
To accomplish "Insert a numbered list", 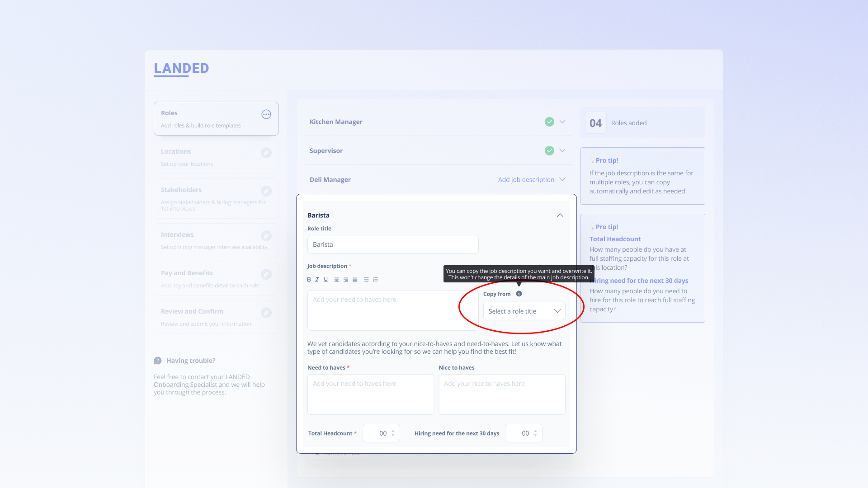I will [375, 279].
